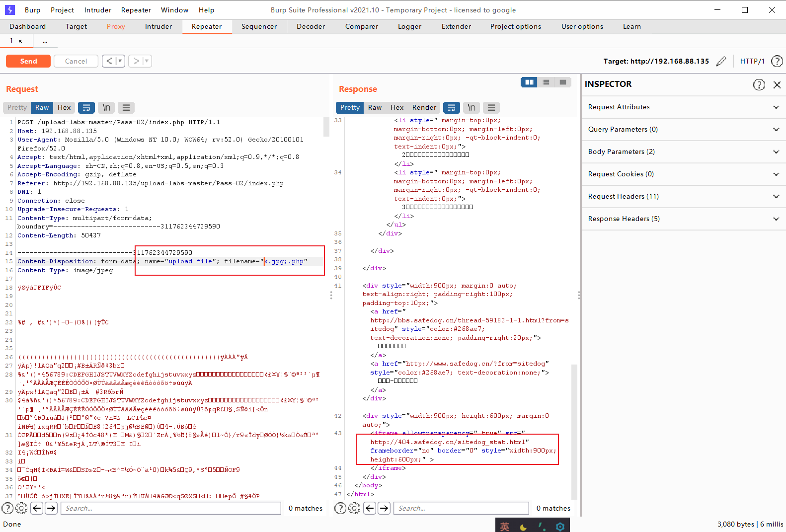Go to previous response search match

pos(370,508)
